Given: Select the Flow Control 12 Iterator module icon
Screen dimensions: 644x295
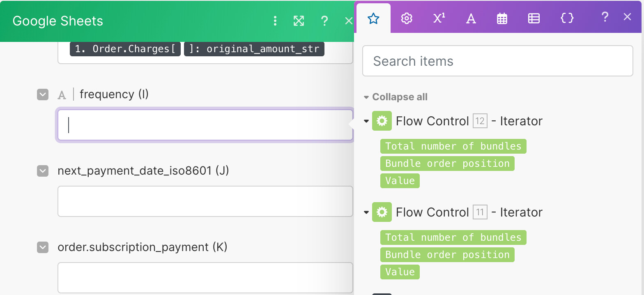Looking at the screenshot, I should tap(382, 121).
